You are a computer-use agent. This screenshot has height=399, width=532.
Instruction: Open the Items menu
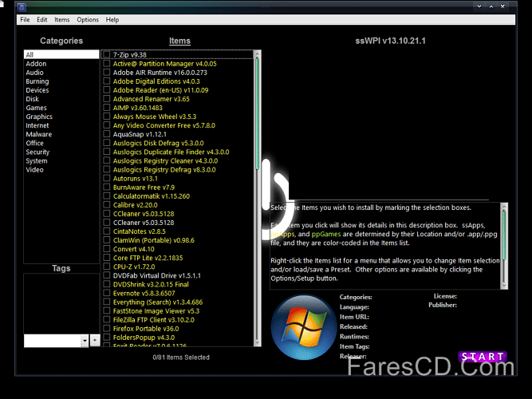61,20
